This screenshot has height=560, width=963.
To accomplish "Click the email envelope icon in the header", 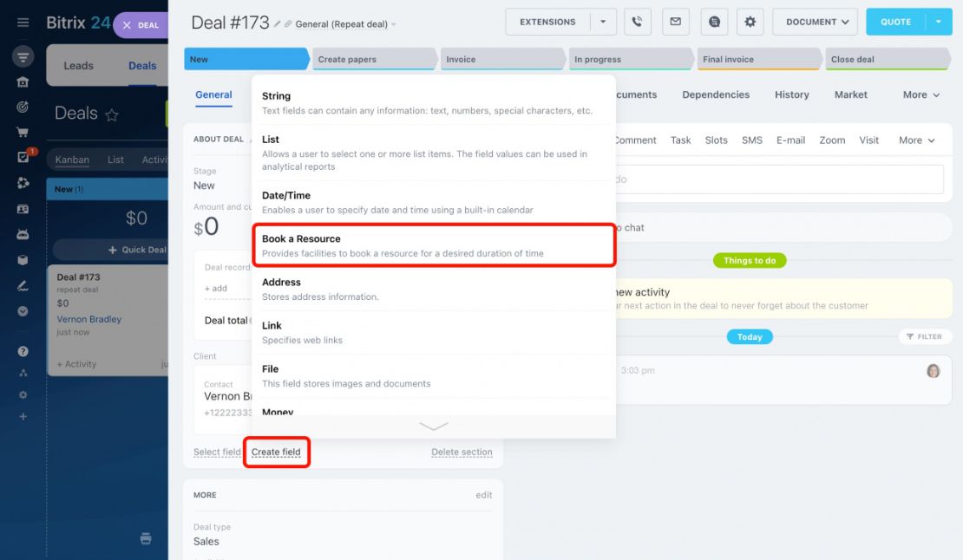I will (x=676, y=22).
